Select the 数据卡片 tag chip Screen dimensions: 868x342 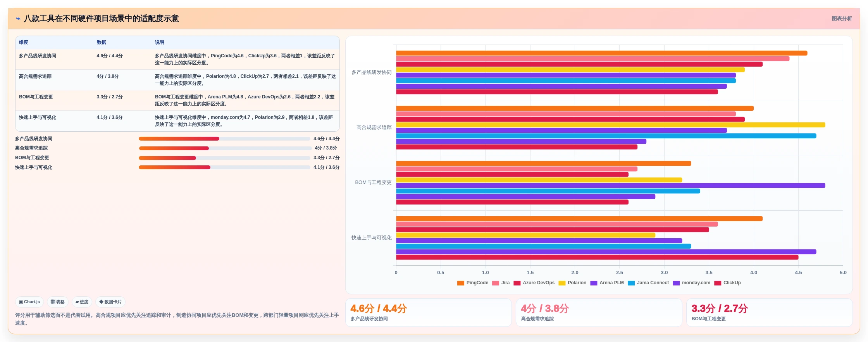110,302
